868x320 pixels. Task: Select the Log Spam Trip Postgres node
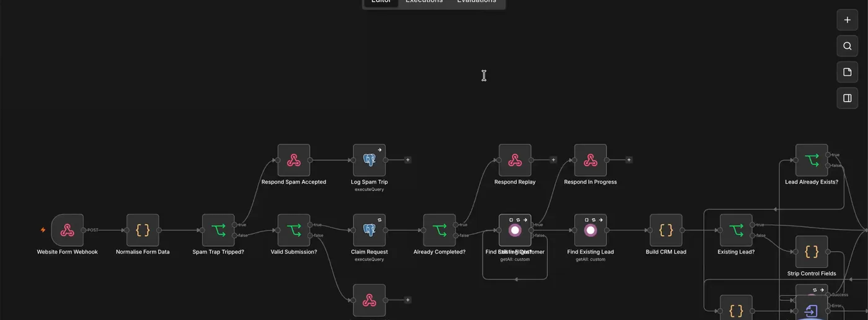[x=370, y=160]
